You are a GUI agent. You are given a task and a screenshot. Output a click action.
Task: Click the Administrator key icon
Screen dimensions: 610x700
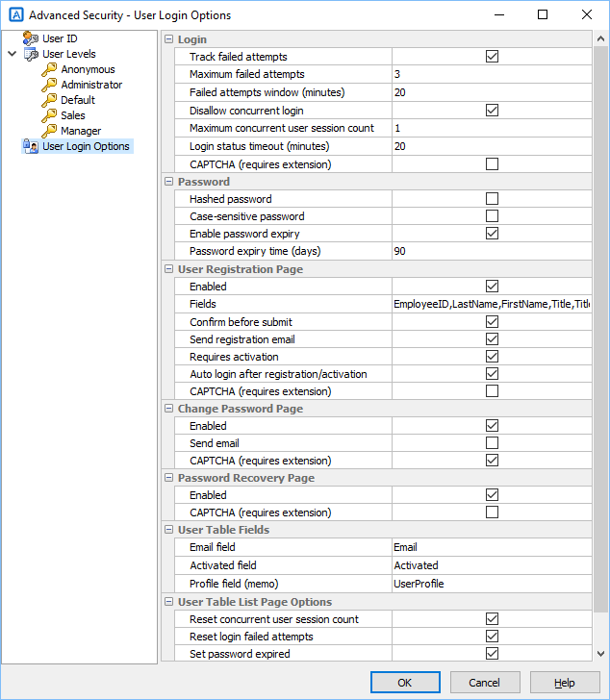pyautogui.click(x=49, y=85)
